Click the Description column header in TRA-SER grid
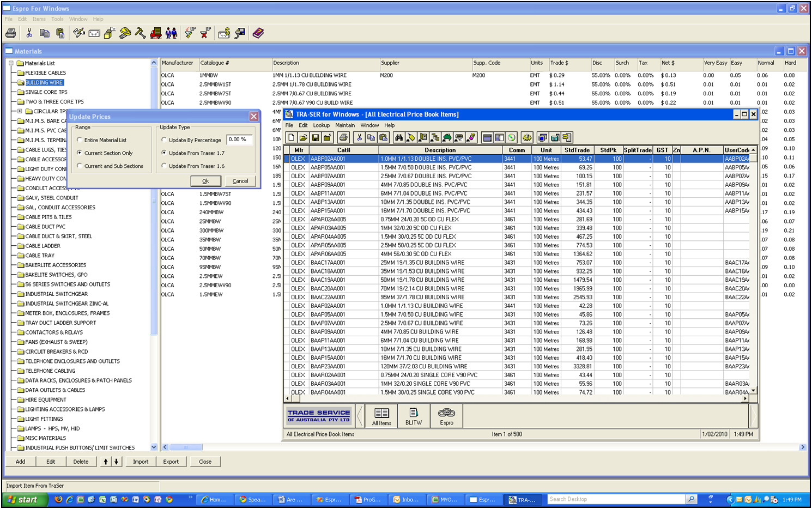The height and width of the screenshot is (509, 812). 440,150
